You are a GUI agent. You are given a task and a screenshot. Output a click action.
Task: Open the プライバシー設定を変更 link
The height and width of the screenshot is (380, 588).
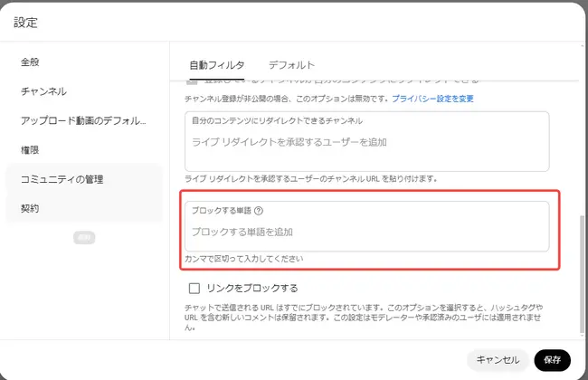[432, 99]
